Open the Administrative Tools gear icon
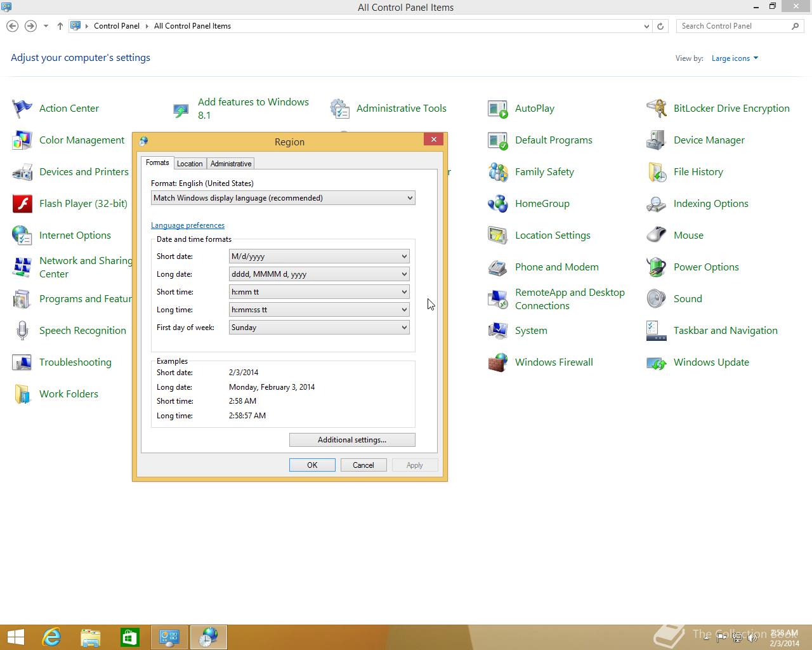The width and height of the screenshot is (812, 650). [x=339, y=109]
